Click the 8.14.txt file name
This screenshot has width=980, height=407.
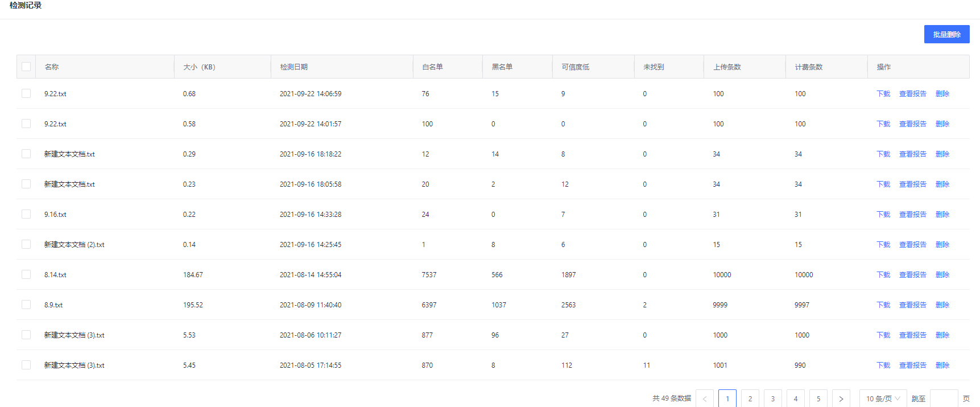point(55,275)
